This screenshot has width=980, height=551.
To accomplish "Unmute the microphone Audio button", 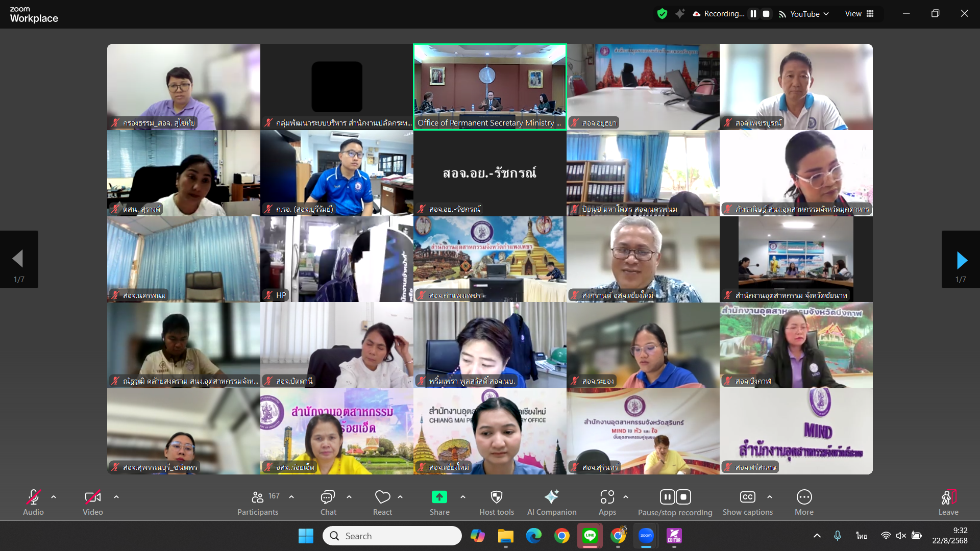I will (33, 497).
